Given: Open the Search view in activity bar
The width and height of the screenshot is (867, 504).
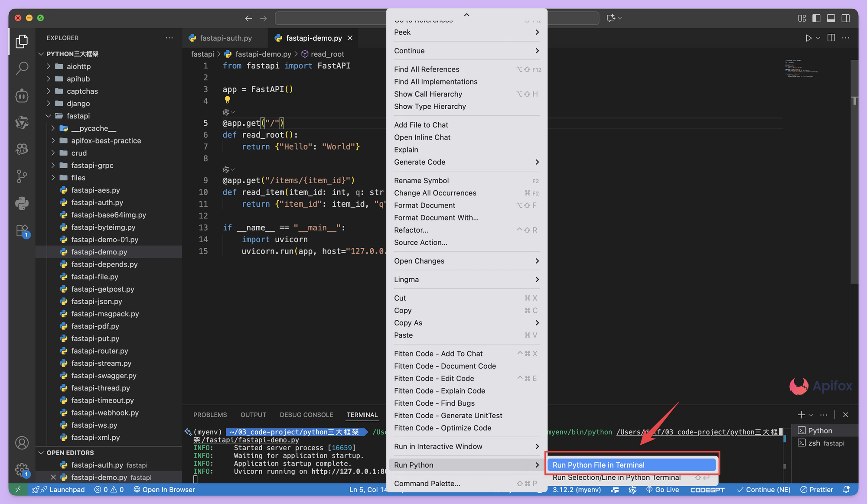Looking at the screenshot, I should click(x=22, y=68).
